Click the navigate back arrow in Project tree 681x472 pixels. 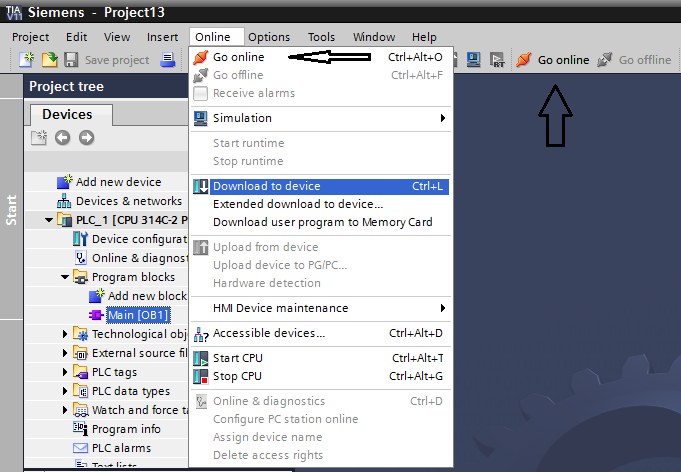pos(63,138)
